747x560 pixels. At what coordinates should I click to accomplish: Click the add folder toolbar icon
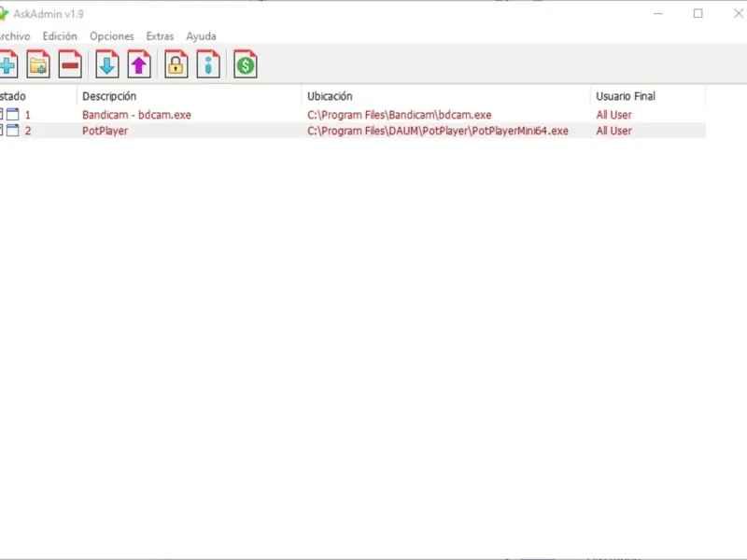[38, 64]
